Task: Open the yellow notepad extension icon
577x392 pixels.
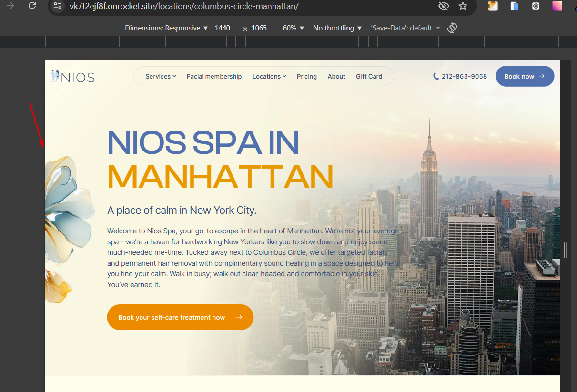Action: (x=493, y=6)
